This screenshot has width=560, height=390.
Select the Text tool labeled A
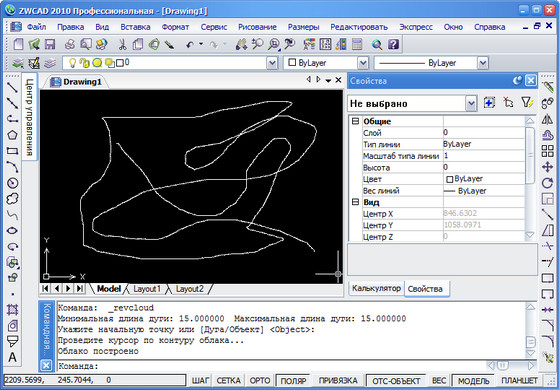12,357
